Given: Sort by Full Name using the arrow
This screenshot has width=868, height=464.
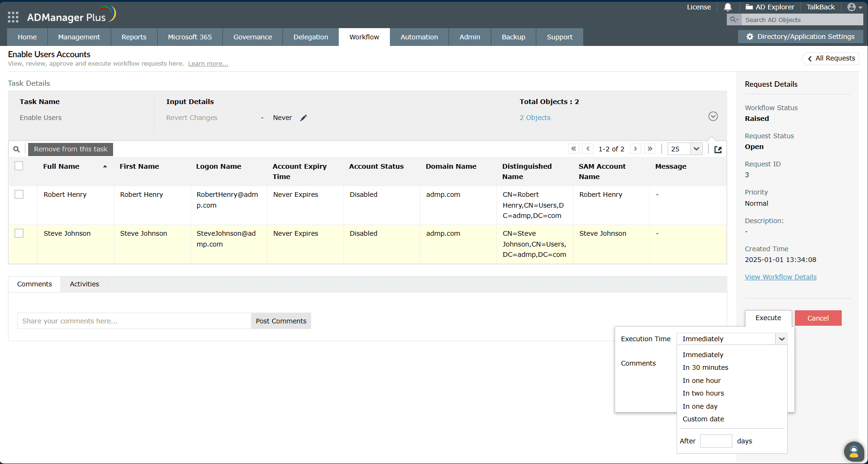Looking at the screenshot, I should [x=105, y=166].
